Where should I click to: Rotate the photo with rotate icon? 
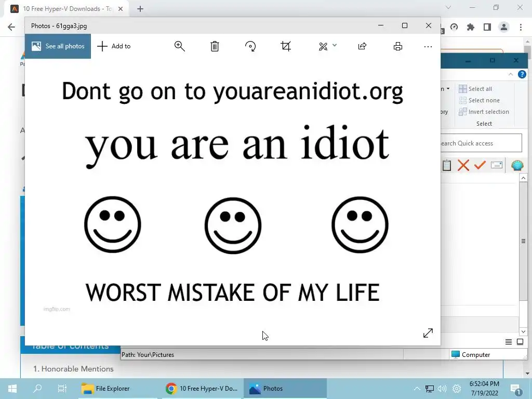point(250,46)
